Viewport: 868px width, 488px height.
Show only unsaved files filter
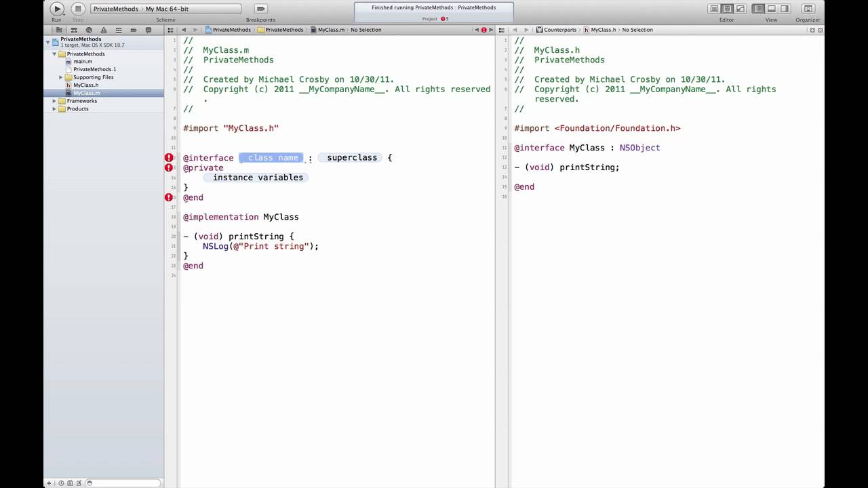[79, 483]
